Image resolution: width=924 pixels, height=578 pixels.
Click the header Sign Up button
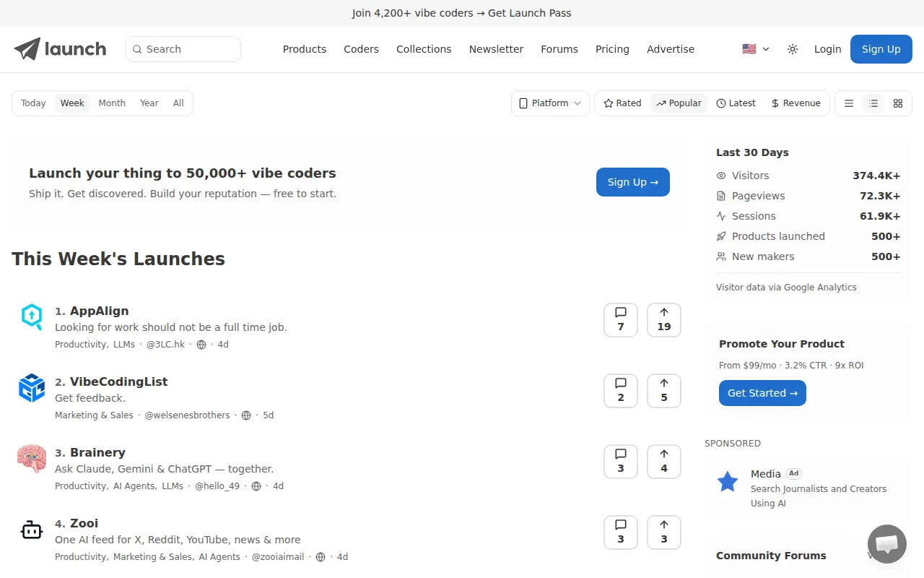click(x=881, y=49)
